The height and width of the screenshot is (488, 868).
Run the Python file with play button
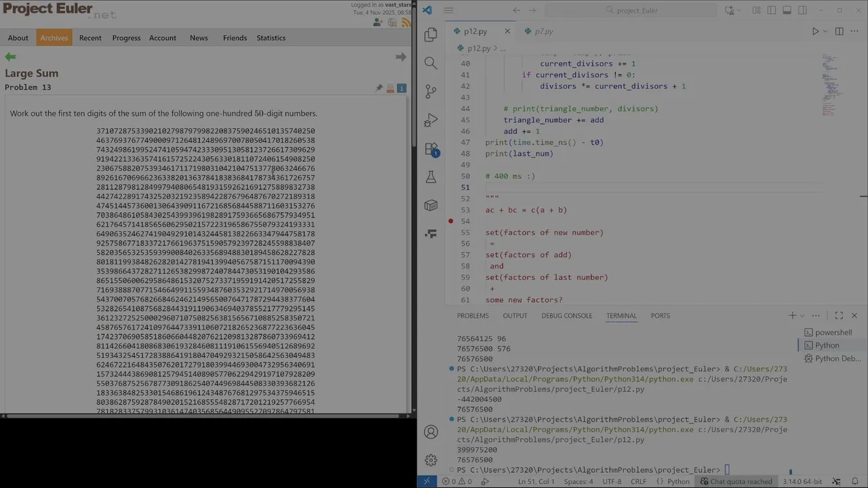tap(815, 31)
